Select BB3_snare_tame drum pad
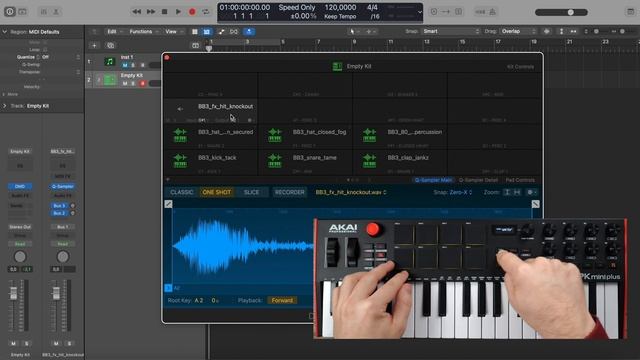640x360 pixels. pos(305,161)
